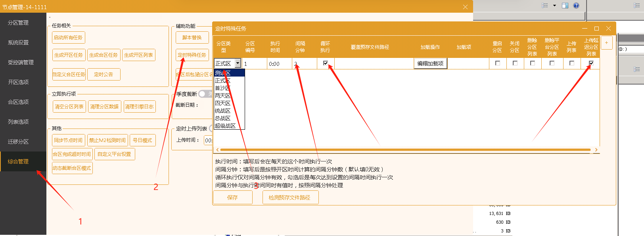Select 超级战区 from the dropdown list

coord(229,126)
